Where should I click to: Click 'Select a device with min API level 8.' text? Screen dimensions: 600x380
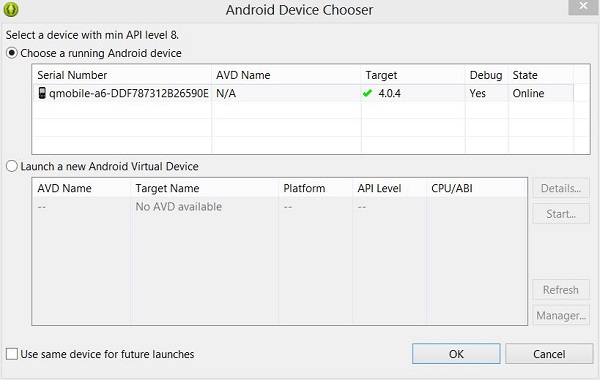pyautogui.click(x=92, y=35)
